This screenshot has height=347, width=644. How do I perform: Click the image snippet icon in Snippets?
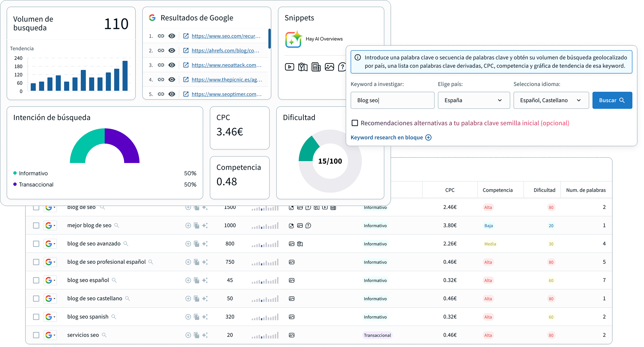(x=329, y=67)
